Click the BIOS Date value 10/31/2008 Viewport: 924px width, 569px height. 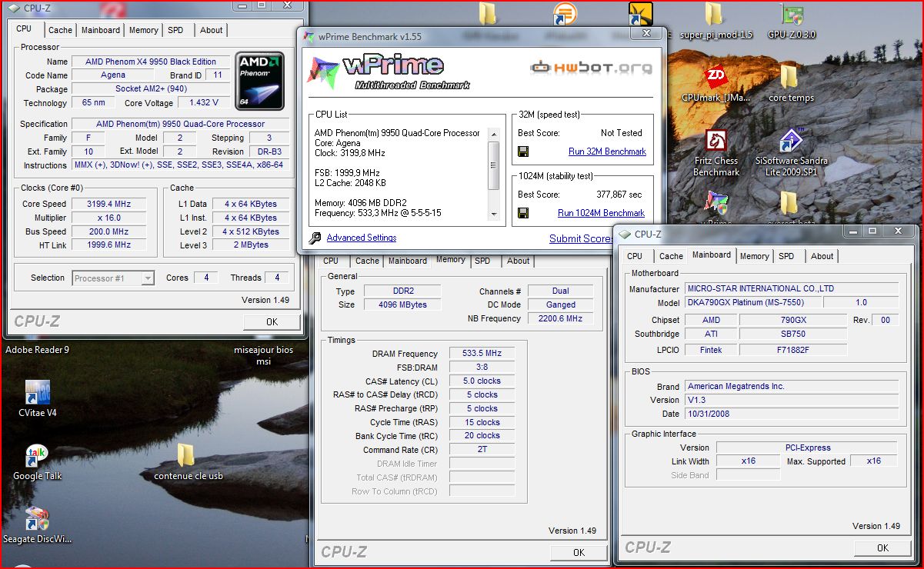(792, 414)
